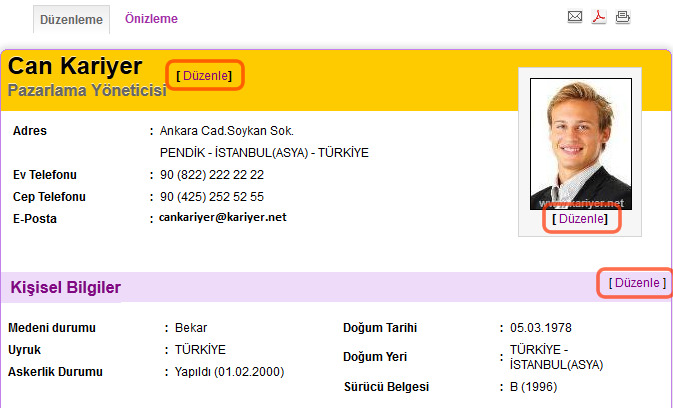Click driver license value B (1996)
The height and width of the screenshot is (408, 673).
tap(534, 387)
